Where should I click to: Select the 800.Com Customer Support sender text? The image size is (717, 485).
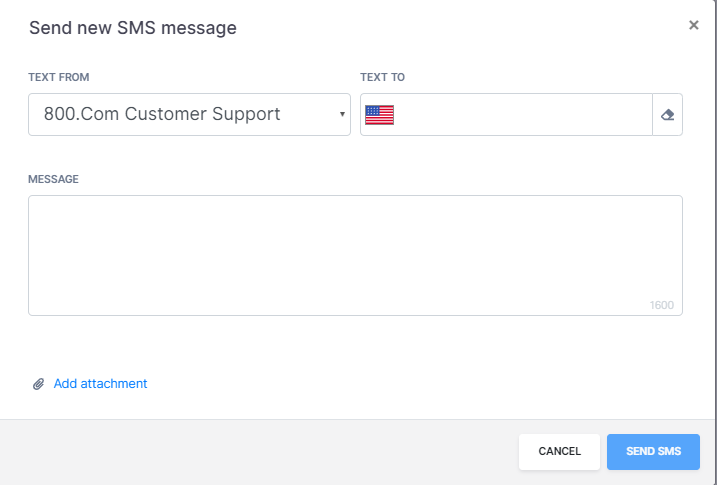coord(162,114)
